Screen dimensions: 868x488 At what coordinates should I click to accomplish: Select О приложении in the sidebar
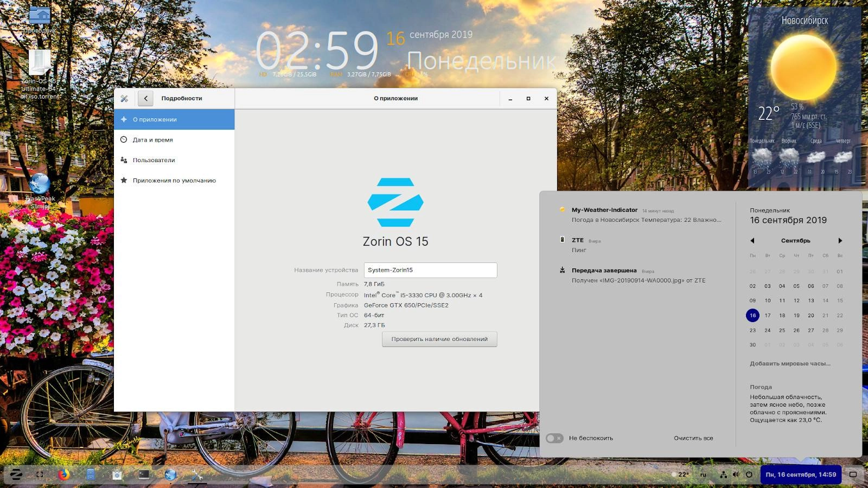coord(174,119)
